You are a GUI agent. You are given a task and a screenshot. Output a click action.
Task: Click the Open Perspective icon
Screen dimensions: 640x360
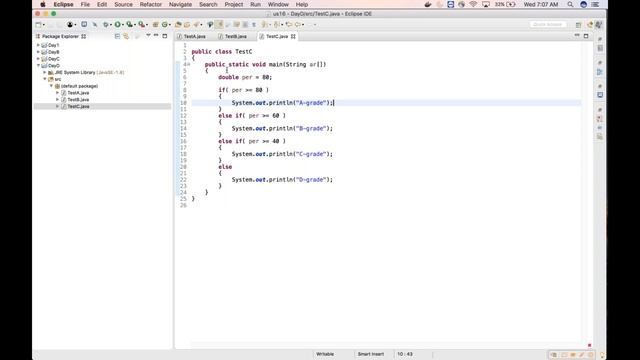578,25
